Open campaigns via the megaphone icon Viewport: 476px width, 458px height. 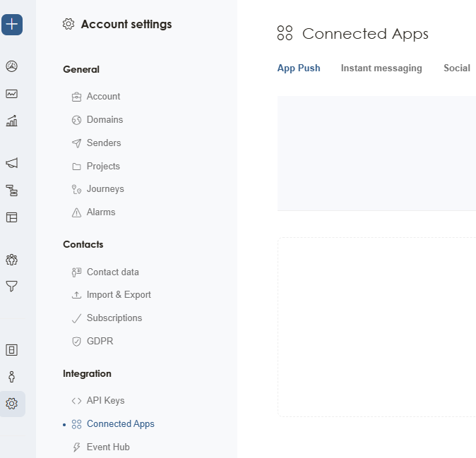[x=12, y=163]
